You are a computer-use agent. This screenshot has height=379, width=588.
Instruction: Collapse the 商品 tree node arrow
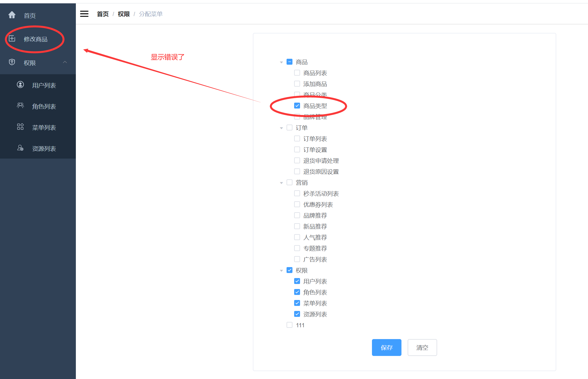tap(281, 62)
